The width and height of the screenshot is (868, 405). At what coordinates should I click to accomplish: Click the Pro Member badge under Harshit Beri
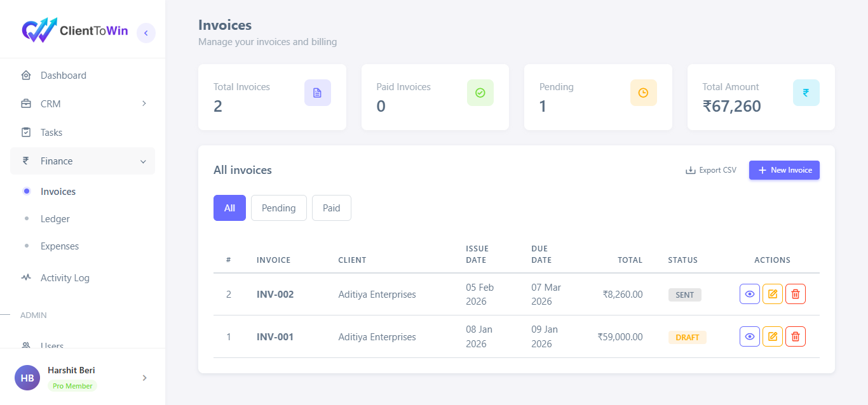click(72, 385)
